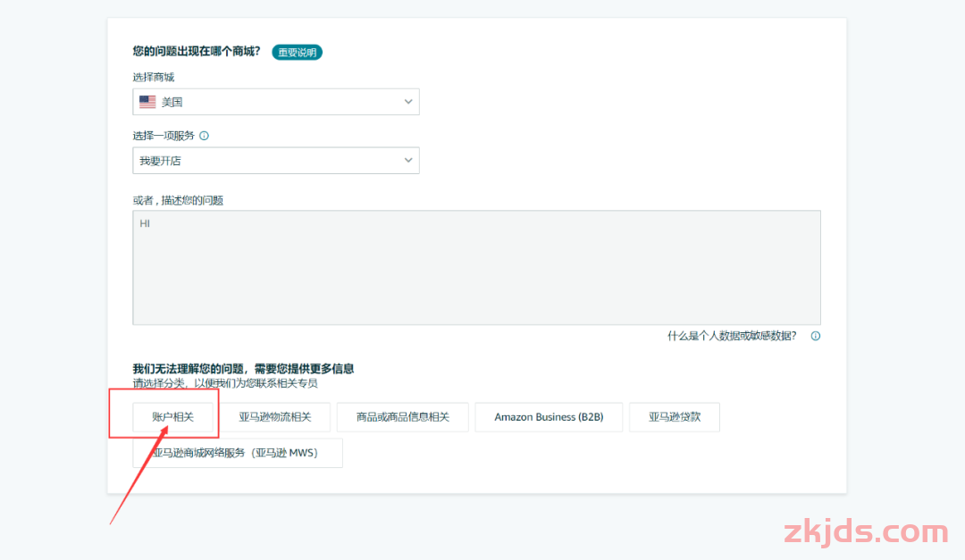965x560 pixels.
Task: Click into the problem description text area
Action: (476, 268)
